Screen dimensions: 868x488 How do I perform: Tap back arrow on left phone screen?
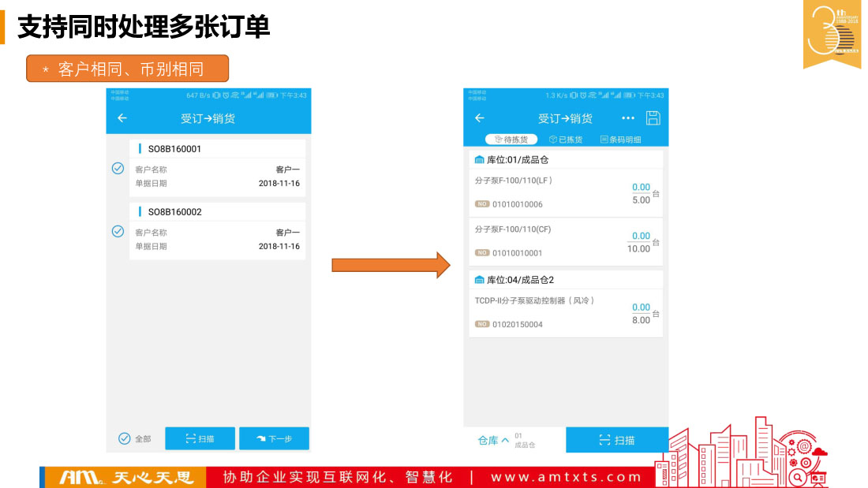coord(122,118)
